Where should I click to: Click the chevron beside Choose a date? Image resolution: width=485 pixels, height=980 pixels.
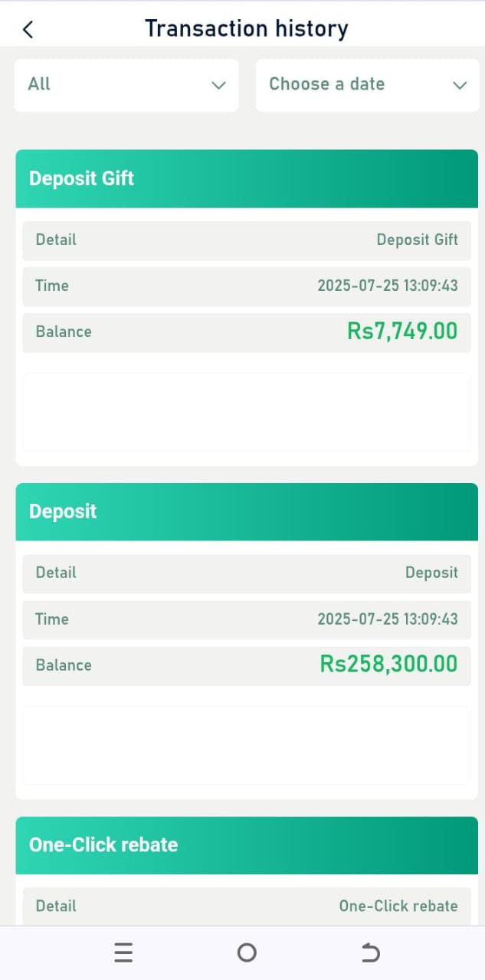(x=460, y=85)
